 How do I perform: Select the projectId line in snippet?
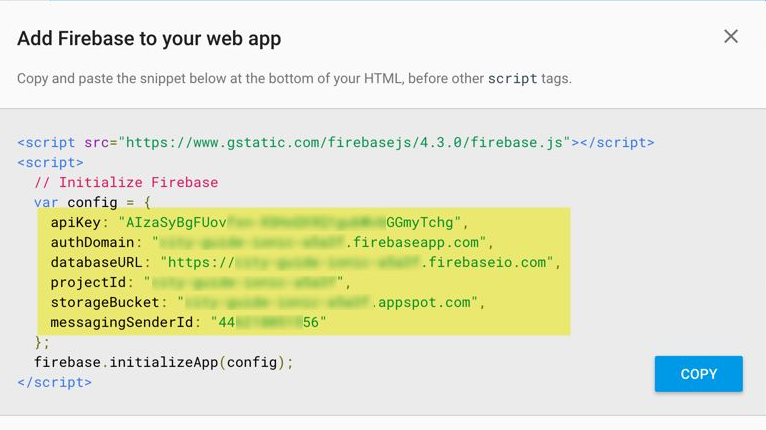200,282
